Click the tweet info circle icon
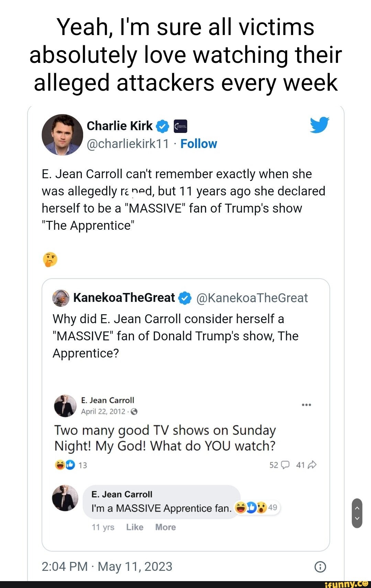The image size is (371, 588). [320, 567]
